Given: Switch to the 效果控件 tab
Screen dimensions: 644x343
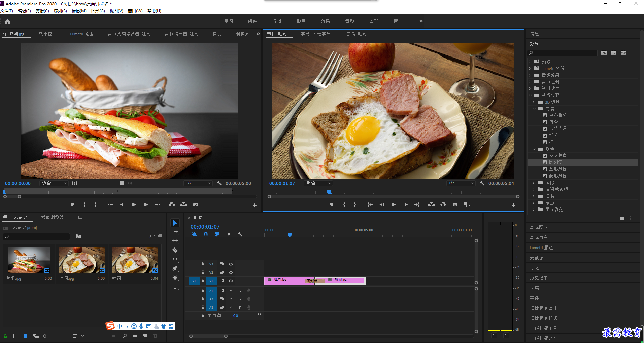Looking at the screenshot, I should [47, 34].
